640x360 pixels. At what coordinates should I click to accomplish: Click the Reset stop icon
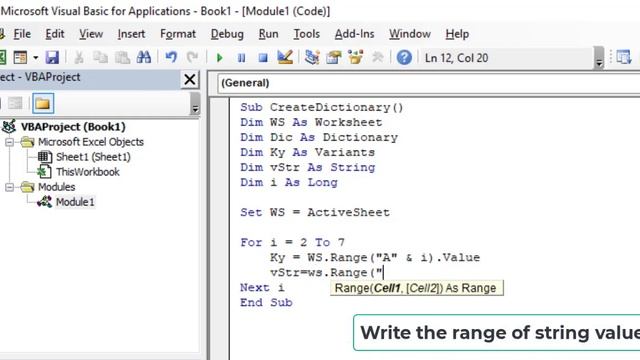(x=263, y=58)
